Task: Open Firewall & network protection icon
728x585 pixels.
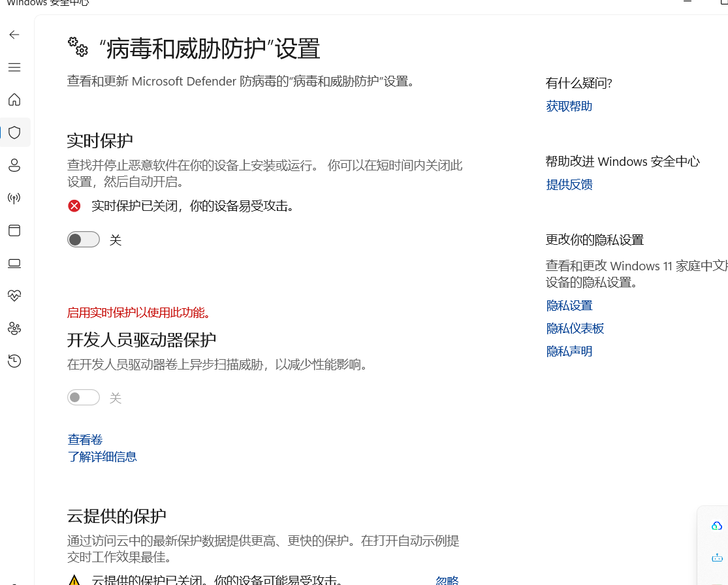Action: coord(14,198)
